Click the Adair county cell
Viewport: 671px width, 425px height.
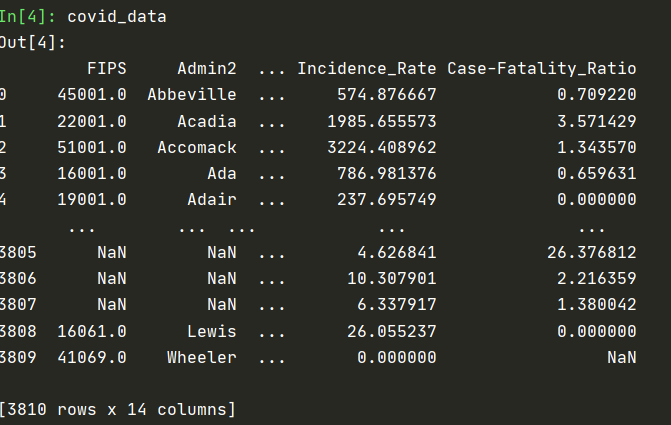point(211,199)
